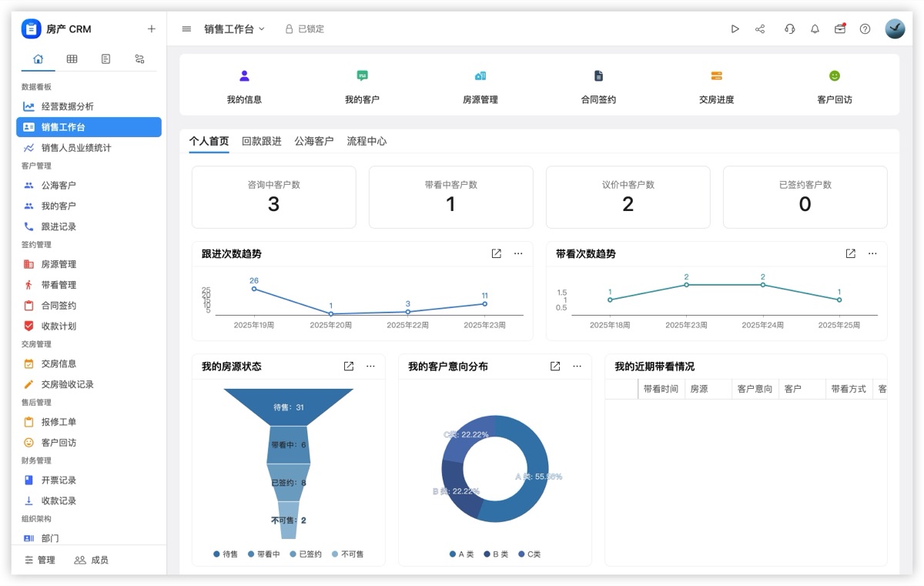
Task: Click the 带看时间 column header
Action: 661,389
